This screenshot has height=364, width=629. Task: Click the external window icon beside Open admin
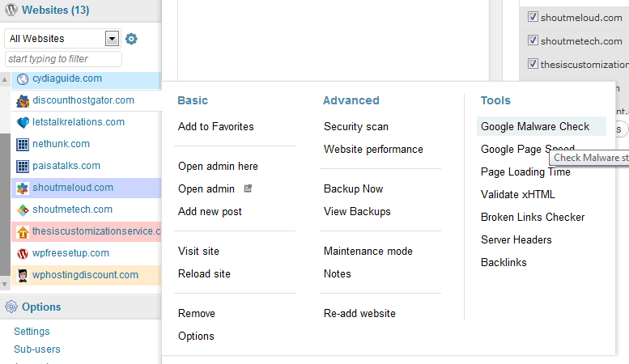[248, 188]
